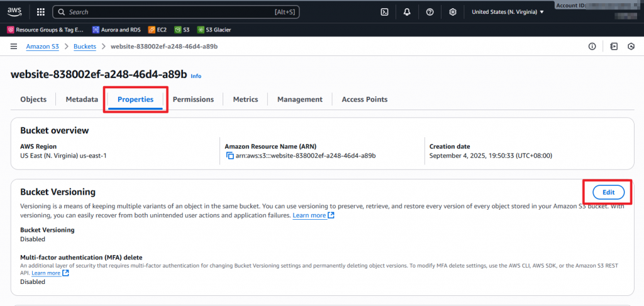Click the Multi-factor authentication (MFA) delete label
Image resolution: width=644 pixels, height=306 pixels.
click(x=81, y=258)
